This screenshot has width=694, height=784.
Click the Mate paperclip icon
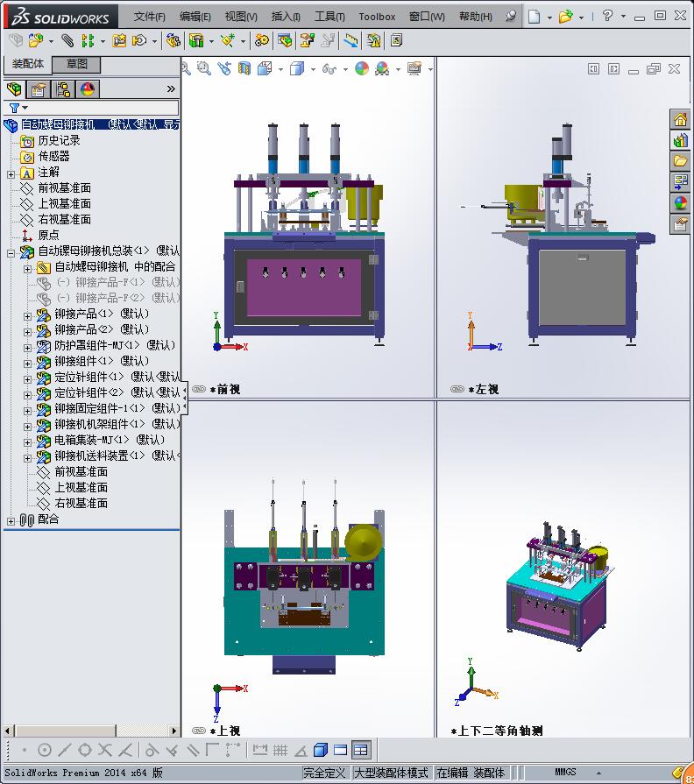coord(68,40)
